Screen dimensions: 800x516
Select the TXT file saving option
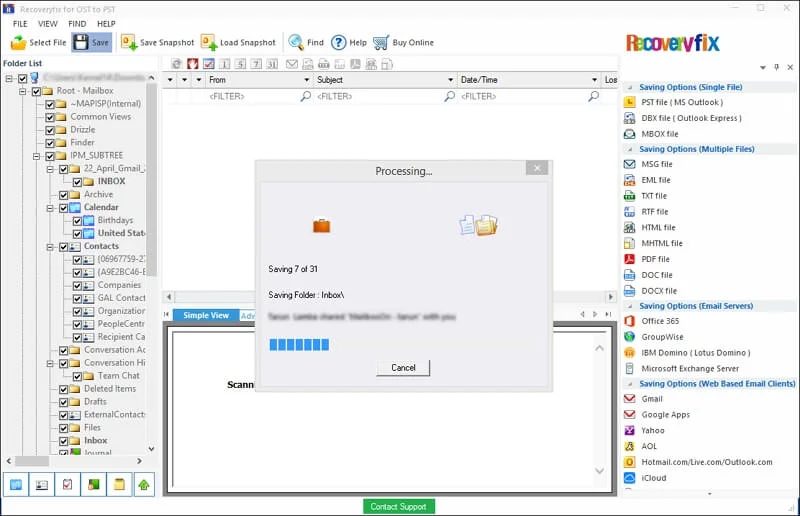[646, 195]
